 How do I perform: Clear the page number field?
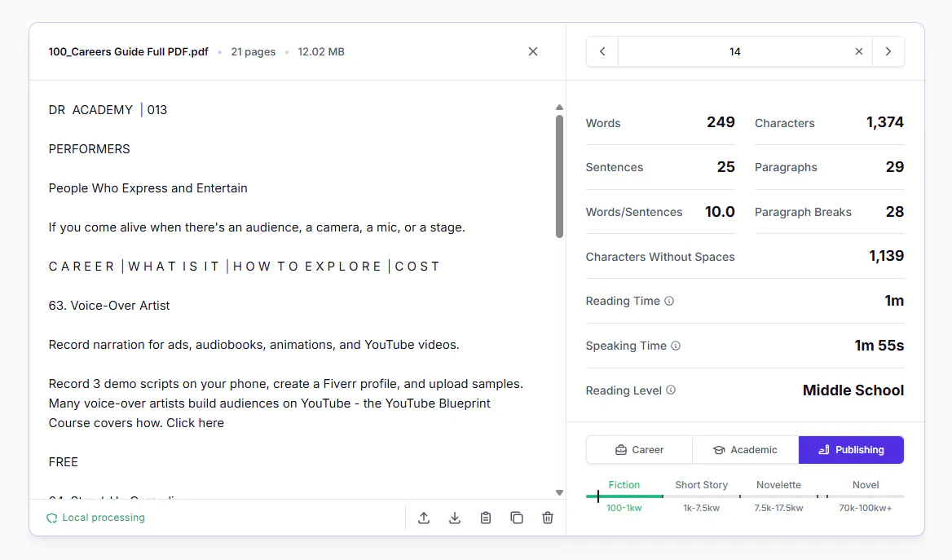(858, 51)
